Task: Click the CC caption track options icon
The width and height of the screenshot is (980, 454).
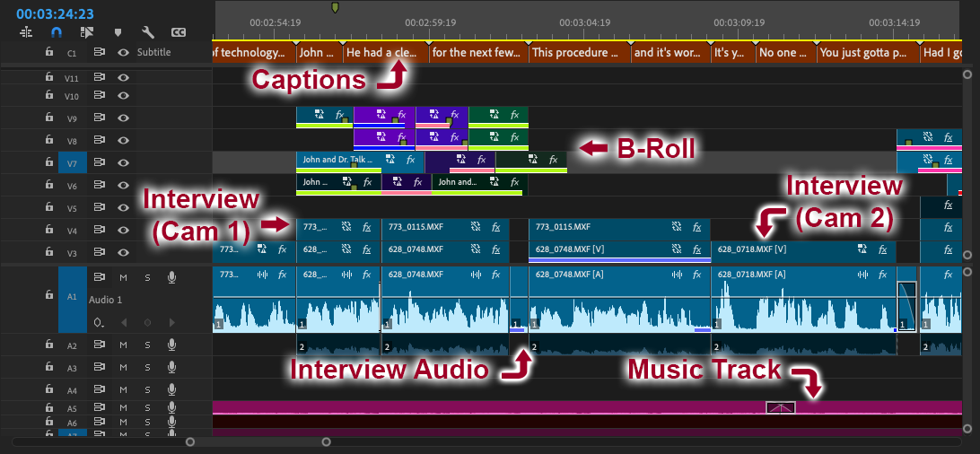Action: coord(179,31)
